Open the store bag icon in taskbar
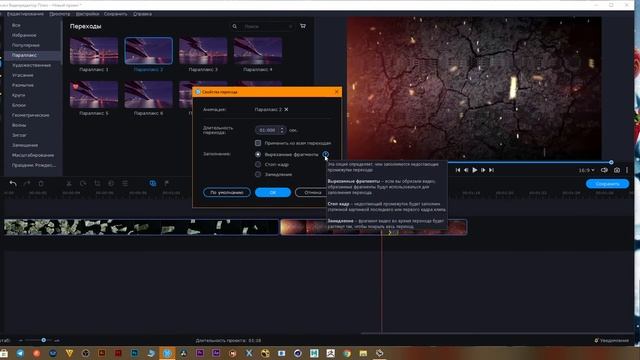 4,353
